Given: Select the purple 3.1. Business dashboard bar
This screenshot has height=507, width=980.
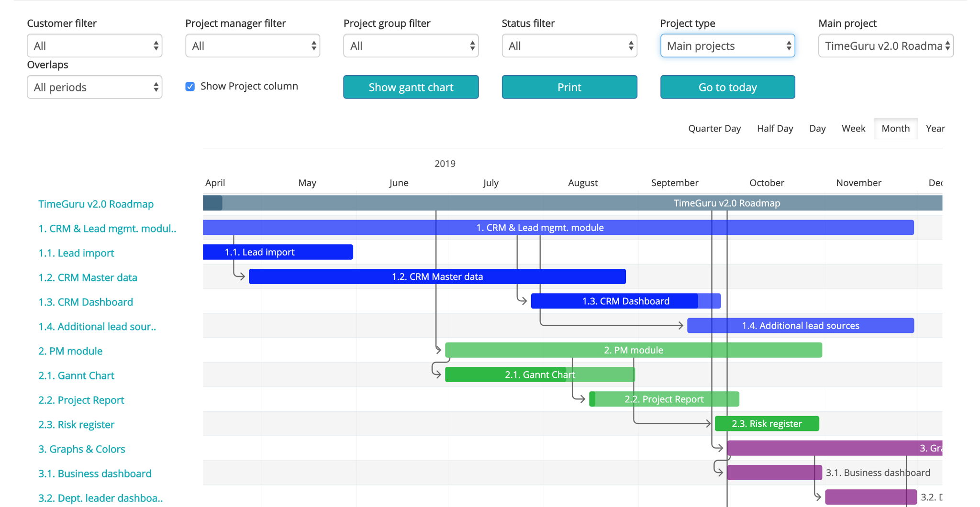Looking at the screenshot, I should (x=774, y=473).
